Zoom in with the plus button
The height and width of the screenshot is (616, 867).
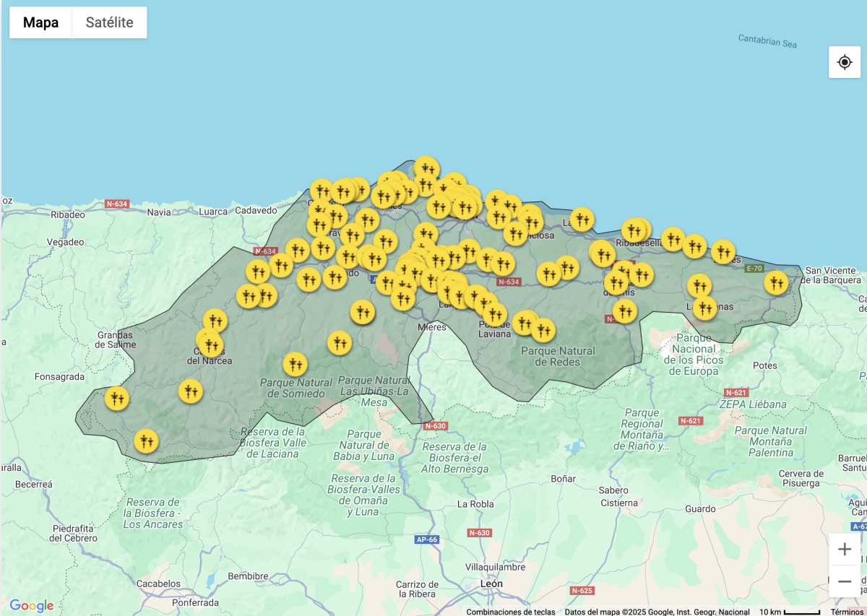coord(845,550)
